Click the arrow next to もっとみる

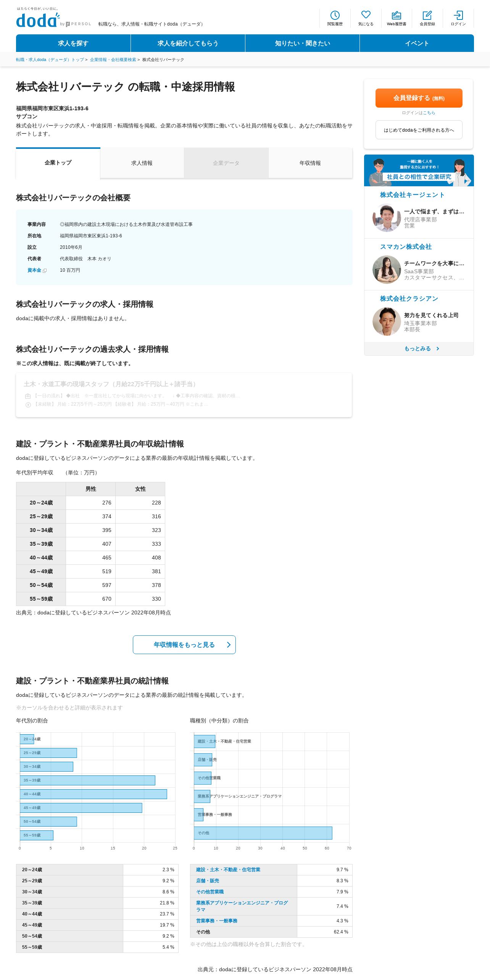438,348
